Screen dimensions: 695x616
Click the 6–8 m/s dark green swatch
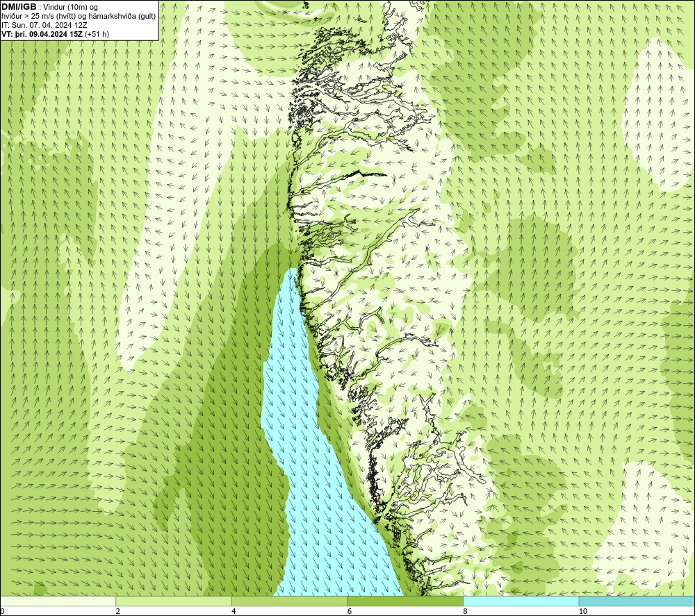(405, 601)
